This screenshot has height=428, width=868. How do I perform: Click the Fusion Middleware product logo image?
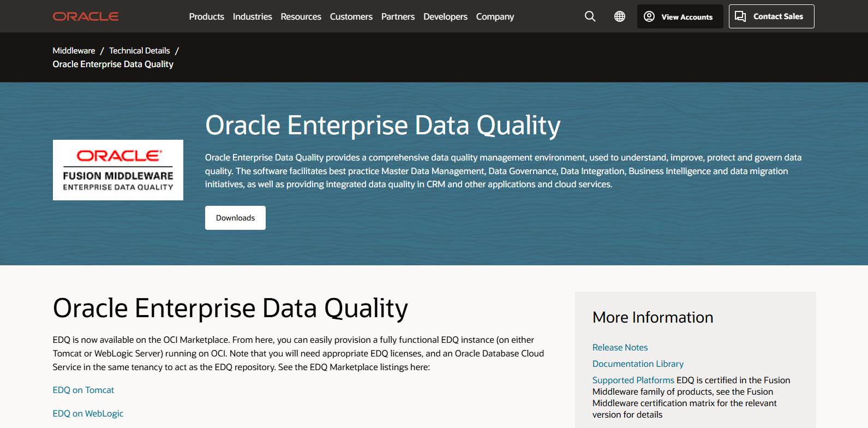point(118,170)
